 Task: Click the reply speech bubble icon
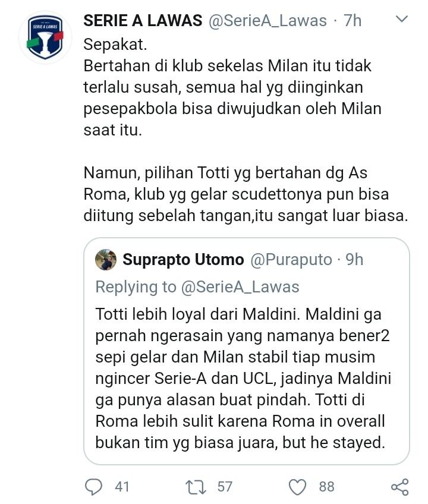click(x=94, y=487)
